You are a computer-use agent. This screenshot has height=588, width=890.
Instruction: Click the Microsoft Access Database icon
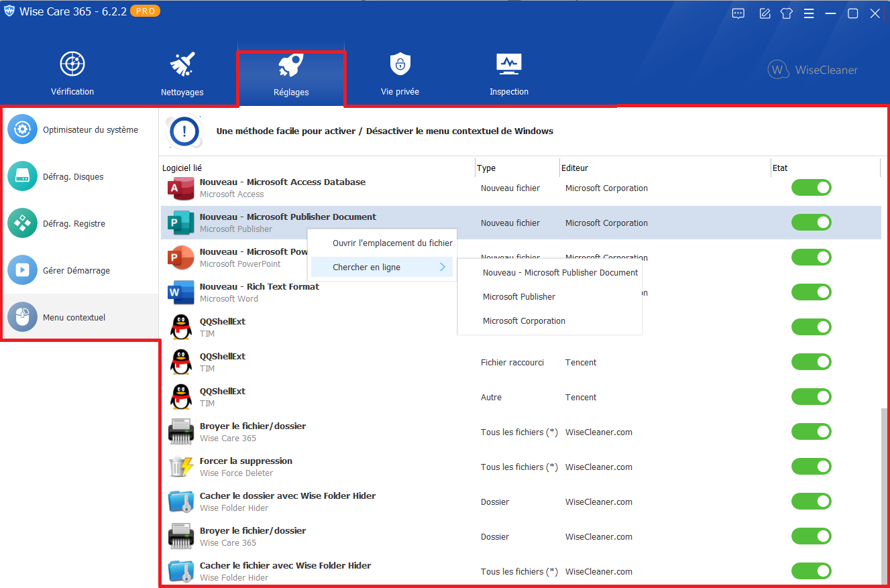pyautogui.click(x=180, y=188)
